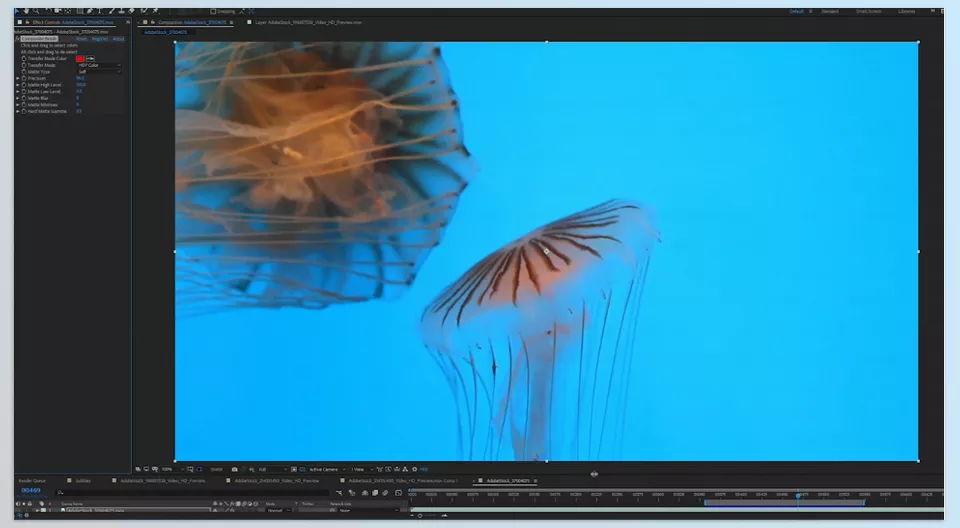Enable the Snapping checkbox

click(x=213, y=11)
